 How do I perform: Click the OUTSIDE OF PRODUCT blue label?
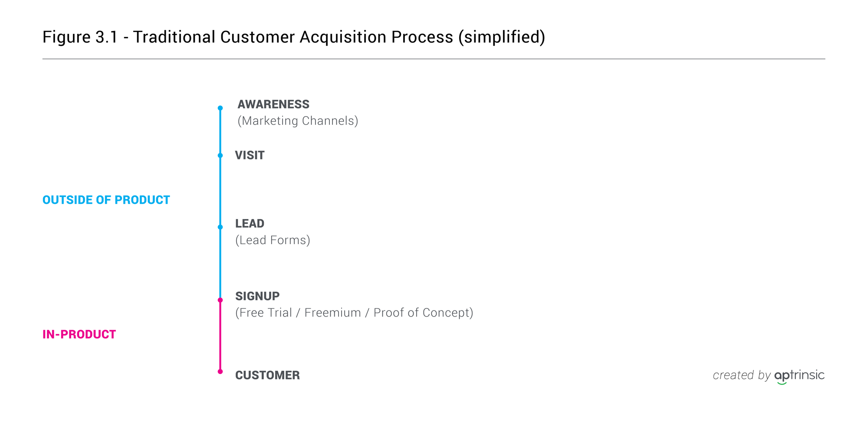(106, 200)
